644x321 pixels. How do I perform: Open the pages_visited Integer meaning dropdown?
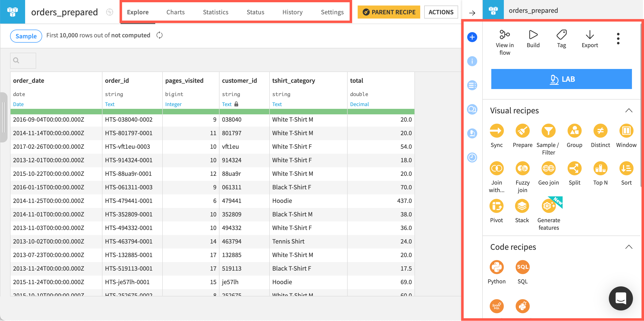coord(173,104)
